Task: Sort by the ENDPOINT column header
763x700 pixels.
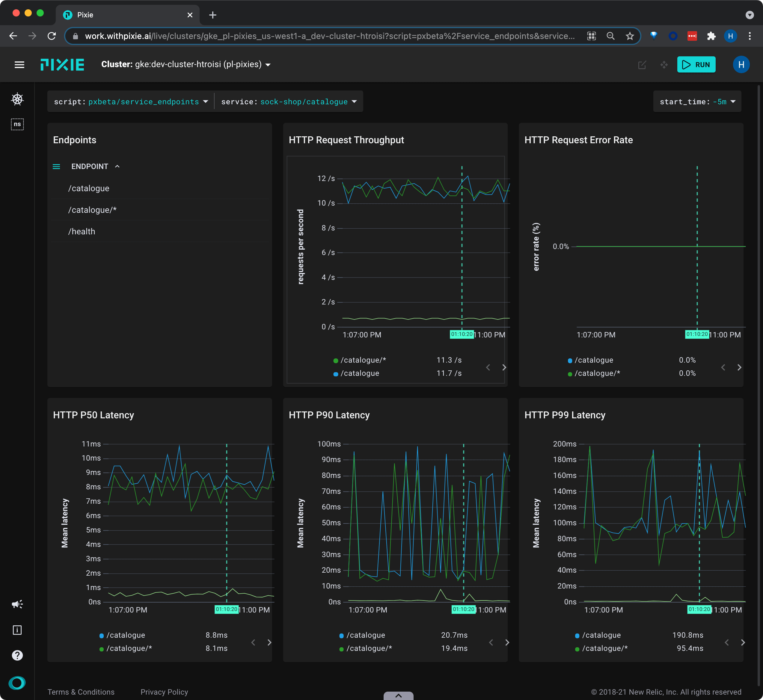Action: pyautogui.click(x=90, y=167)
